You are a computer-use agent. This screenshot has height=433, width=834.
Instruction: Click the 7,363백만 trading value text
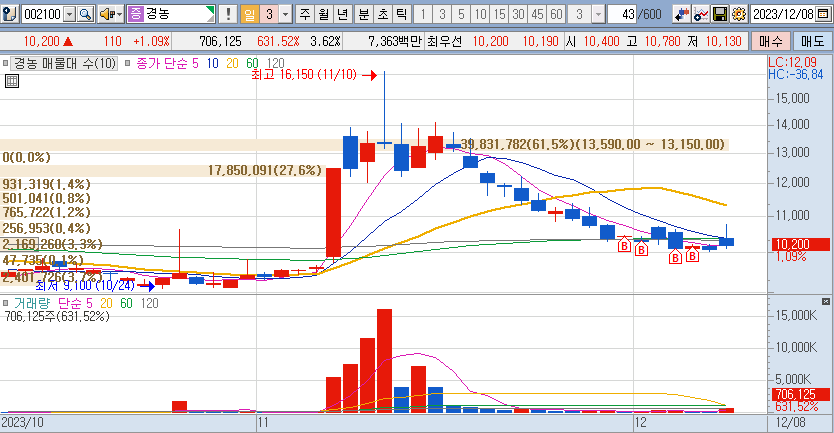394,41
